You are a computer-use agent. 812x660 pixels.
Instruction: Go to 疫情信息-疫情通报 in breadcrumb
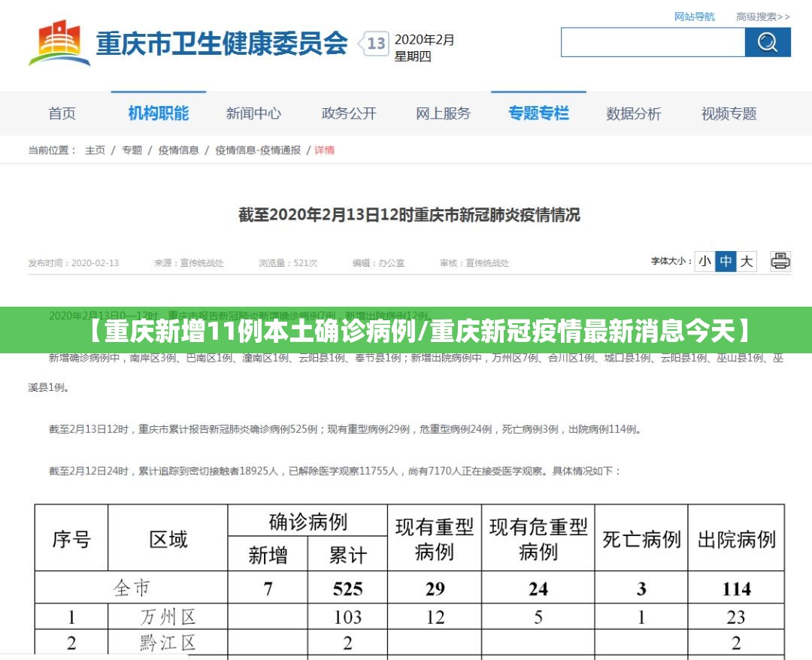[x=258, y=150]
